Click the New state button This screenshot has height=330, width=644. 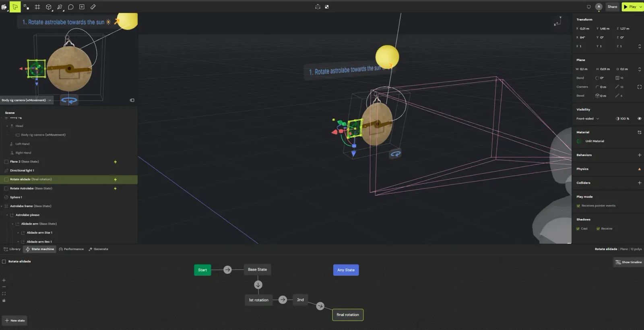click(15, 320)
